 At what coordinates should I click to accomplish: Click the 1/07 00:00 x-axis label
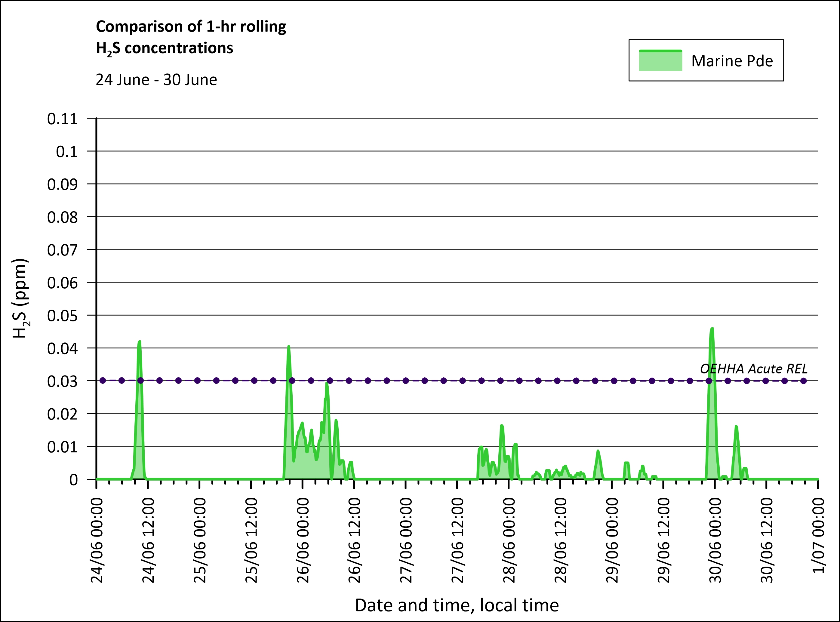click(819, 535)
